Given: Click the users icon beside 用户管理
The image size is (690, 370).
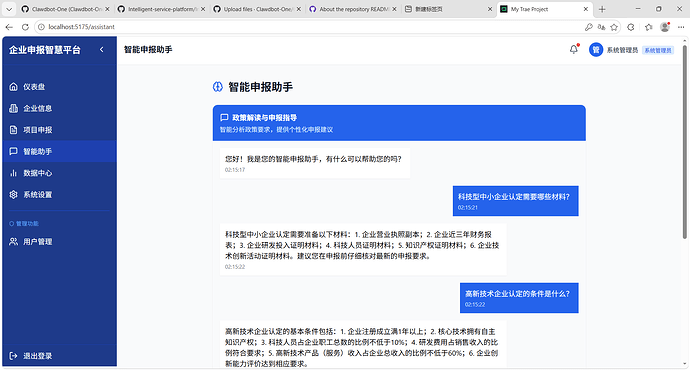Looking at the screenshot, I should pyautogui.click(x=14, y=242).
